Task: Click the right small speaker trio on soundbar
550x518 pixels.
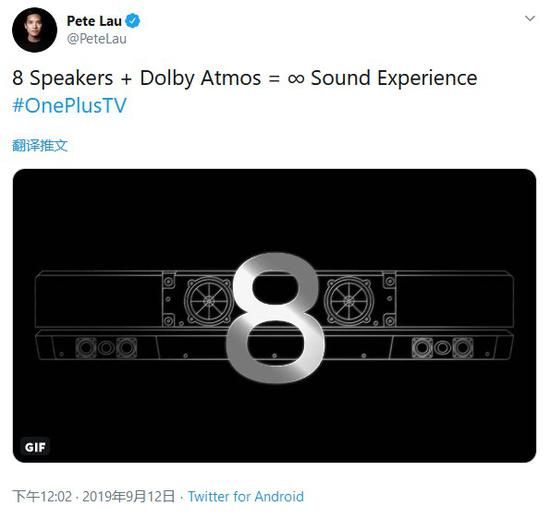Action: pyautogui.click(x=442, y=348)
